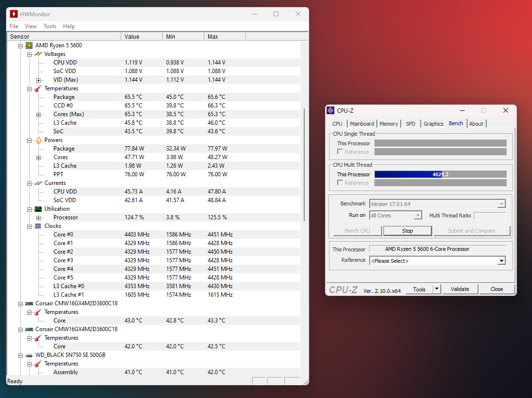Open the Help menu in HWMonitor
Image resolution: width=532 pixels, height=398 pixels.
tap(69, 26)
